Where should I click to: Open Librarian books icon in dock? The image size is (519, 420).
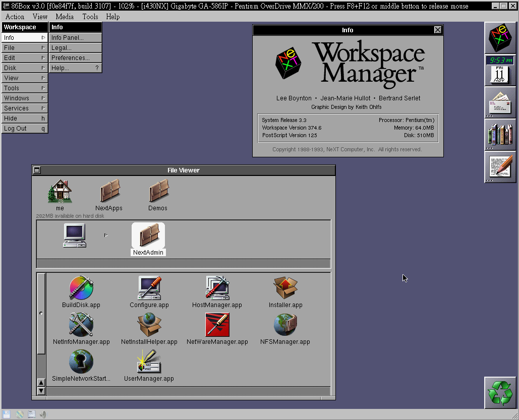point(500,135)
